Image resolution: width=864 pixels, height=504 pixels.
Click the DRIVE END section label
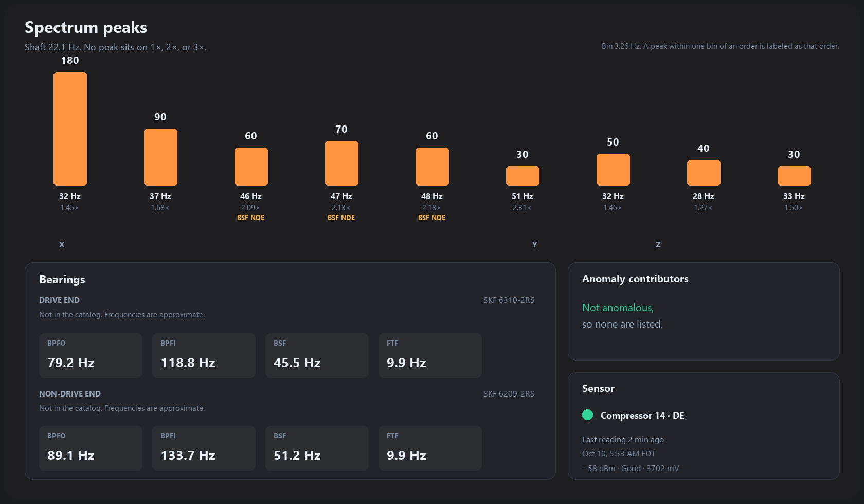(x=59, y=300)
